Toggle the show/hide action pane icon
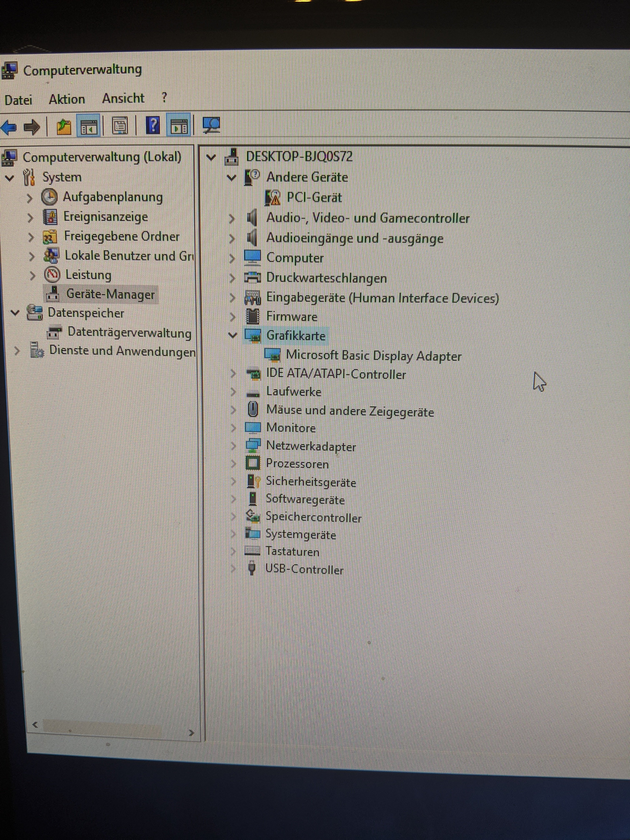Image resolution: width=630 pixels, height=840 pixels. pyautogui.click(x=179, y=126)
